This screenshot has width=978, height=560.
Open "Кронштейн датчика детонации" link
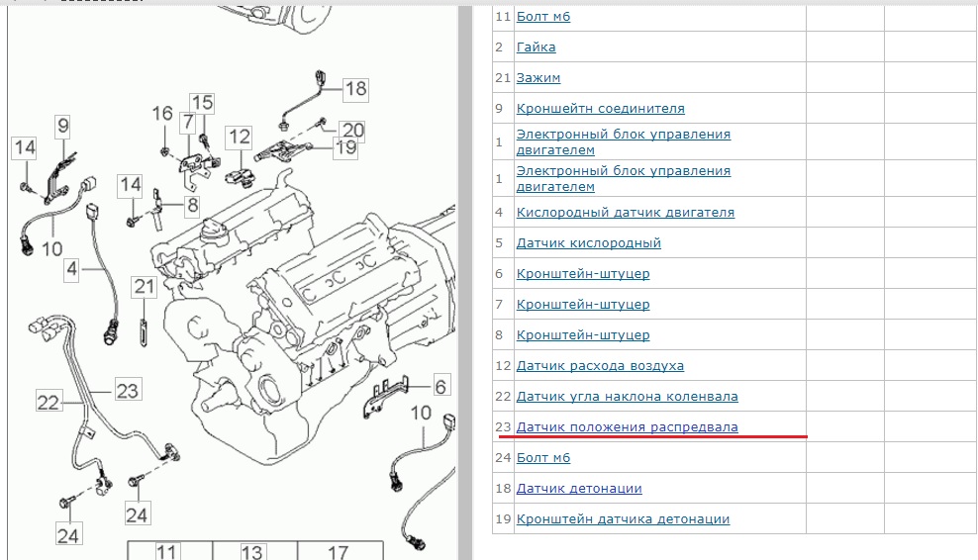tap(623, 519)
